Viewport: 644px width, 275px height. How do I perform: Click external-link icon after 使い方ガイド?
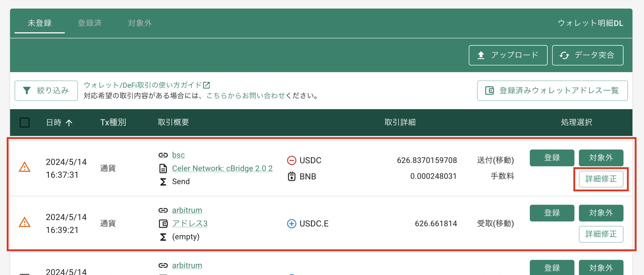click(x=207, y=85)
